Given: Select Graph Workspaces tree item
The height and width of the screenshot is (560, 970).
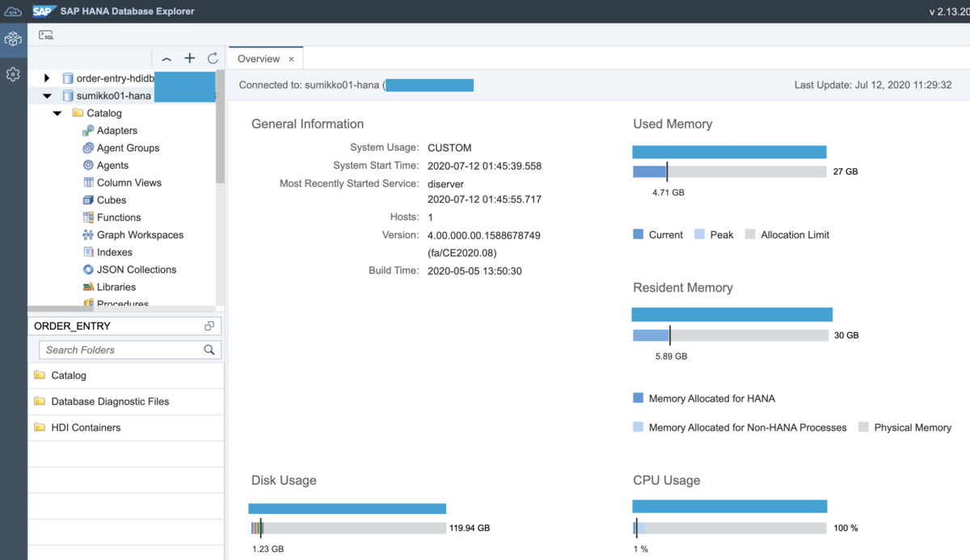Looking at the screenshot, I should click(140, 234).
